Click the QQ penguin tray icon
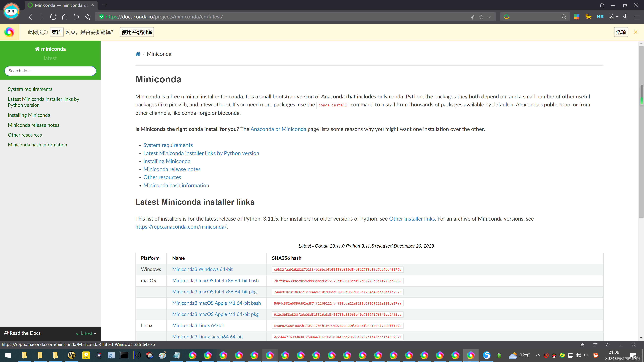 tap(554, 355)
